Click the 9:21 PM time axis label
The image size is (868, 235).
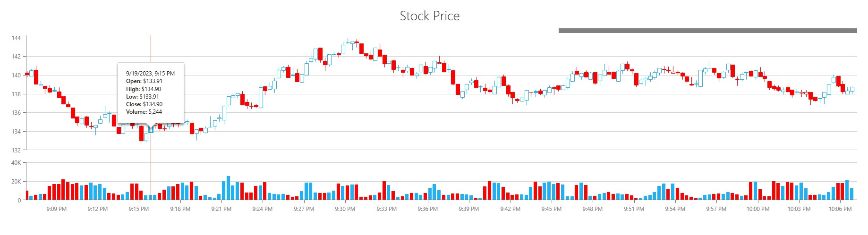221,209
